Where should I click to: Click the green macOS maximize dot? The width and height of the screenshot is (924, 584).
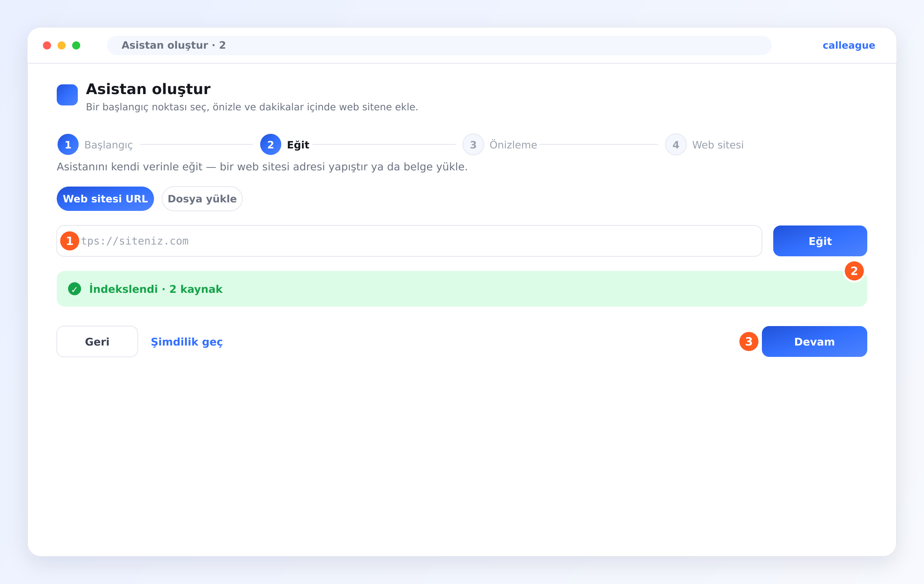coord(76,45)
